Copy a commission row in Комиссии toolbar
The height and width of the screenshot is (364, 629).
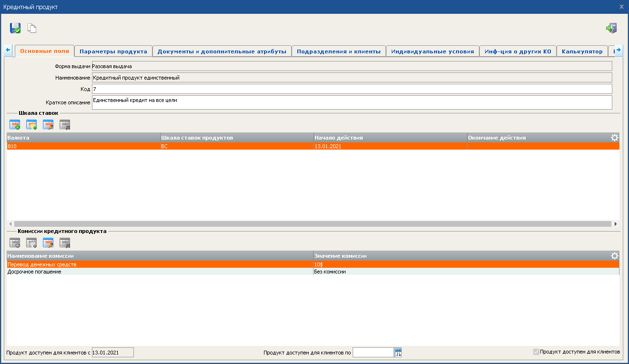(x=31, y=243)
